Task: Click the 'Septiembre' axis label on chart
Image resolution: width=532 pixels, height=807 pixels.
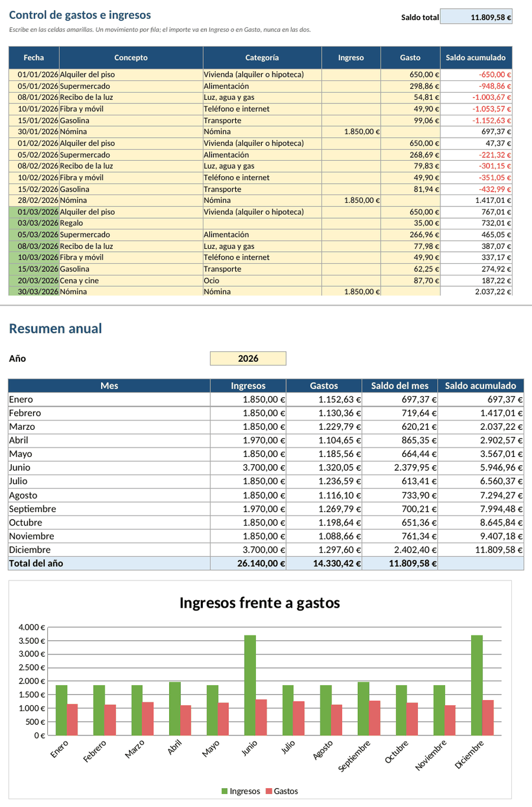Action: [x=355, y=756]
